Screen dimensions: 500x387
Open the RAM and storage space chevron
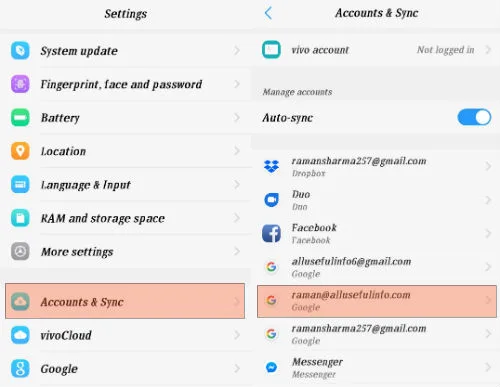click(x=237, y=218)
